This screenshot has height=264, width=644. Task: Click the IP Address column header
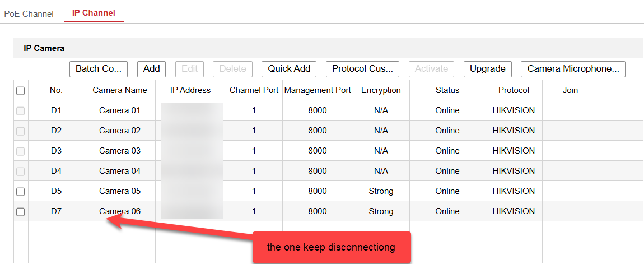point(190,90)
